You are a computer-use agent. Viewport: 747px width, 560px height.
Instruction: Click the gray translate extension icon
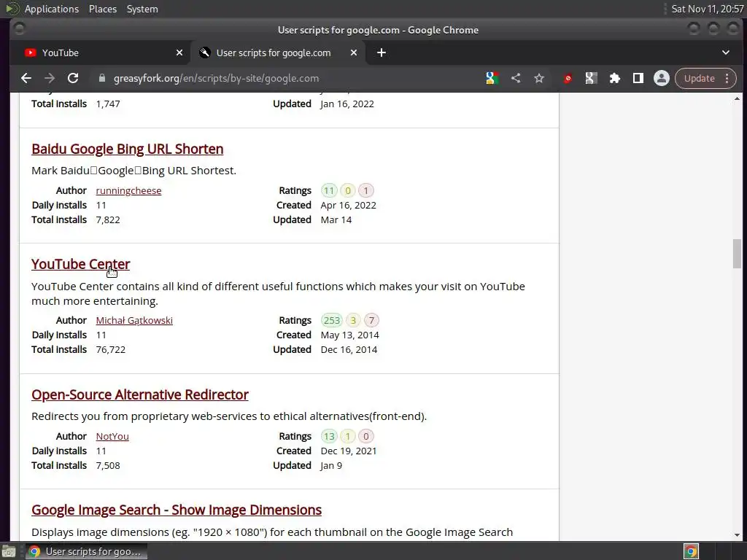coord(591,78)
